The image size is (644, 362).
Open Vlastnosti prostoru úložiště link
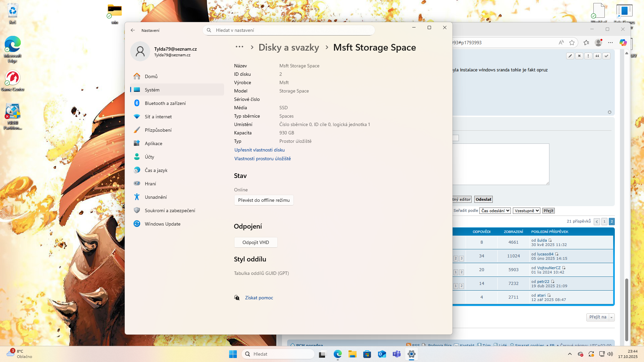point(262,159)
